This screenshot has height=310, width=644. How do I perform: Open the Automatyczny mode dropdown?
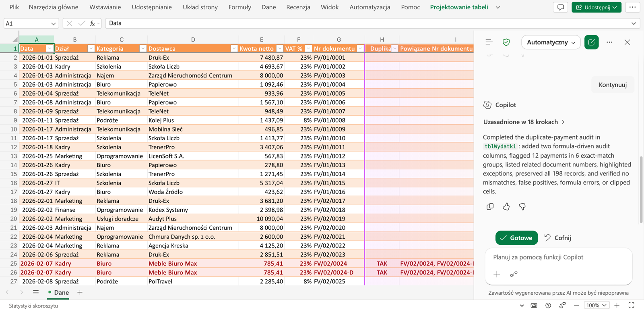point(551,42)
